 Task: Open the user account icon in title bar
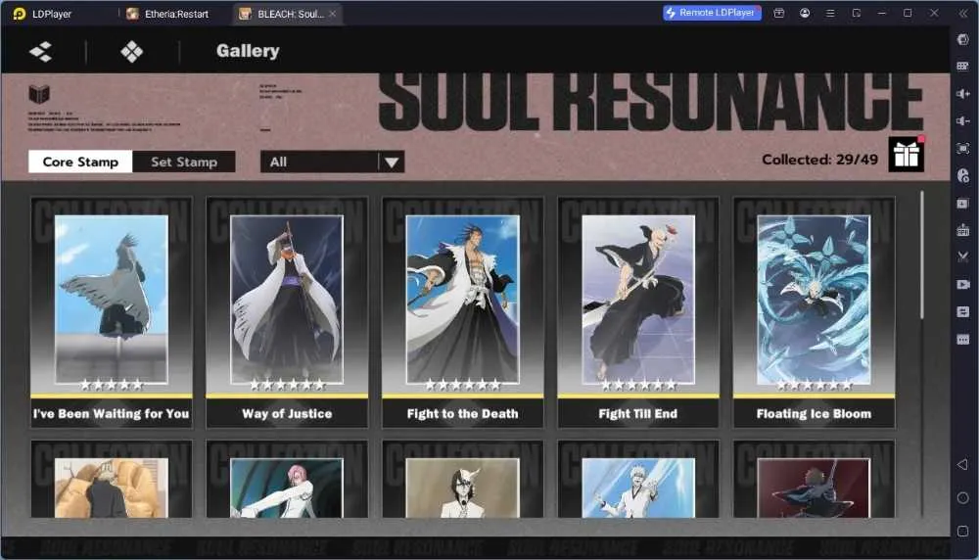click(805, 13)
